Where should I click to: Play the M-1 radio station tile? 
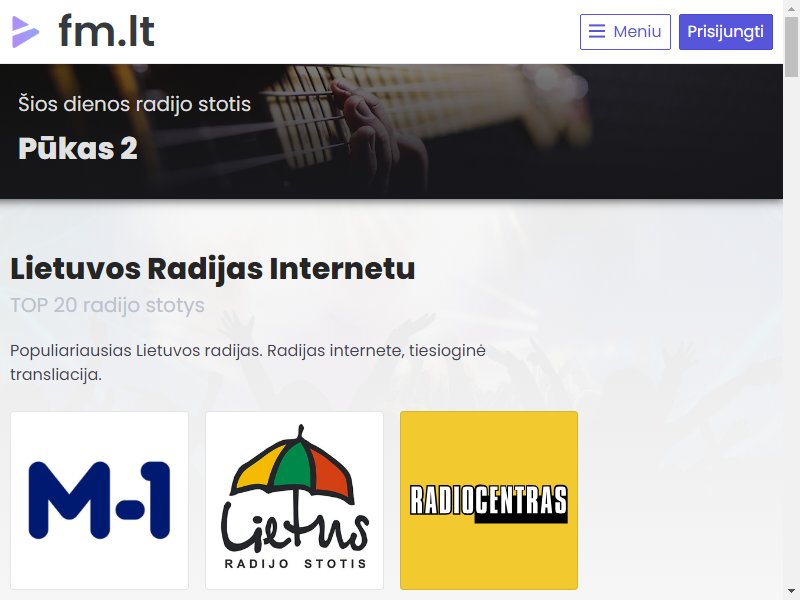[x=99, y=500]
